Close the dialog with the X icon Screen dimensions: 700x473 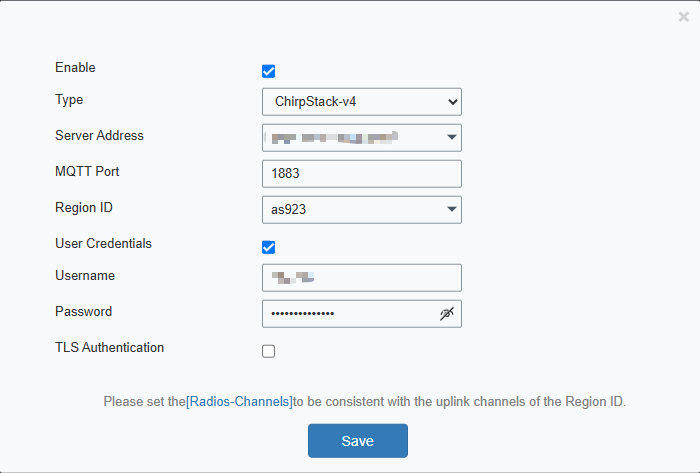click(684, 17)
